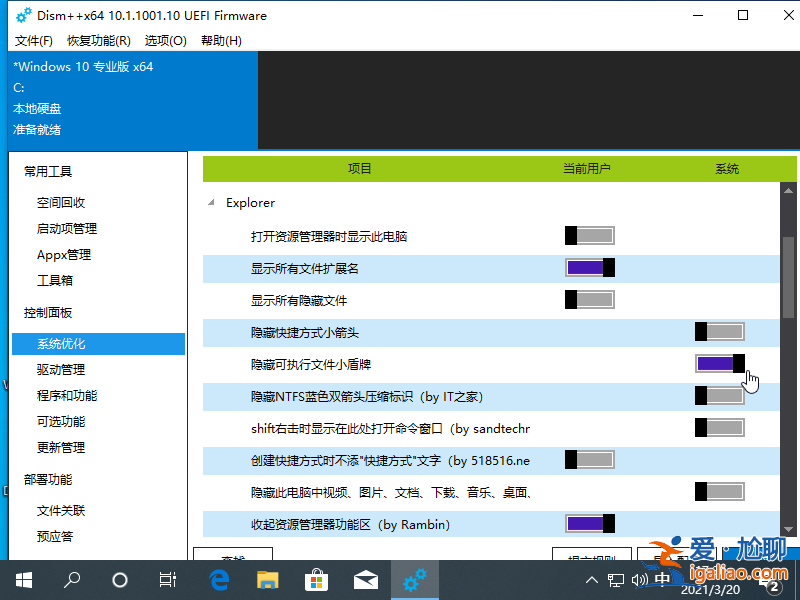Open the Mail app from the taskbar
This screenshot has height=600, width=800.
coord(365,580)
